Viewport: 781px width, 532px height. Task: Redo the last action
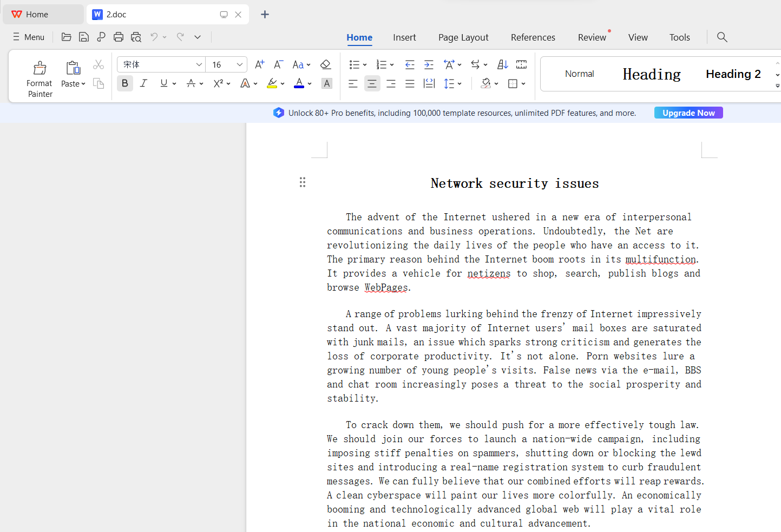(180, 37)
